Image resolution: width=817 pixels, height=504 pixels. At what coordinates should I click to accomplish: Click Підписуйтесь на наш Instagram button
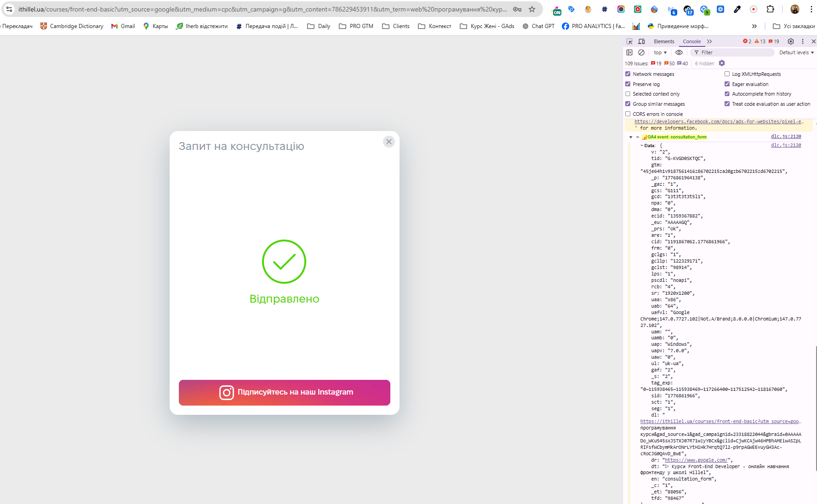click(x=285, y=393)
